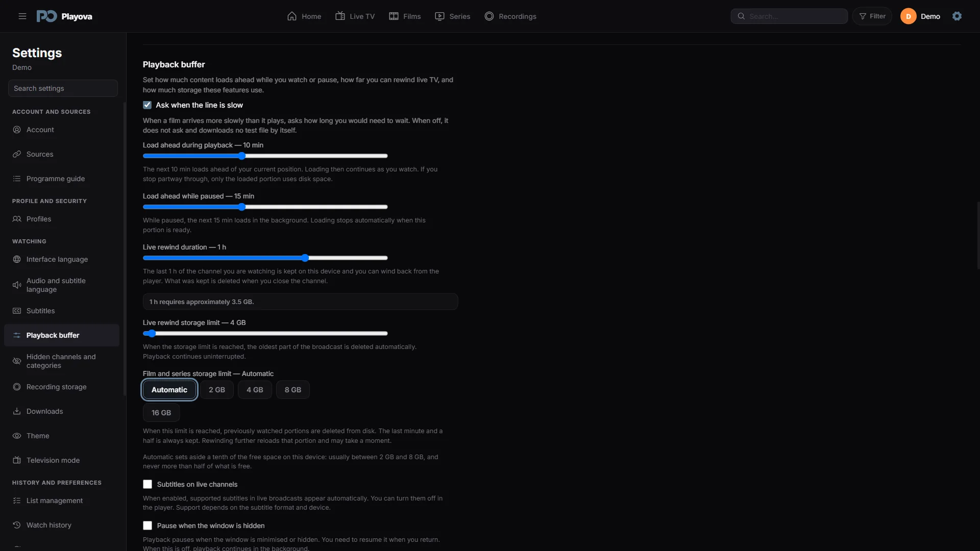Click the Audio and subtitle language speaker icon
Screen dimensions: 980x551
click(x=17, y=285)
